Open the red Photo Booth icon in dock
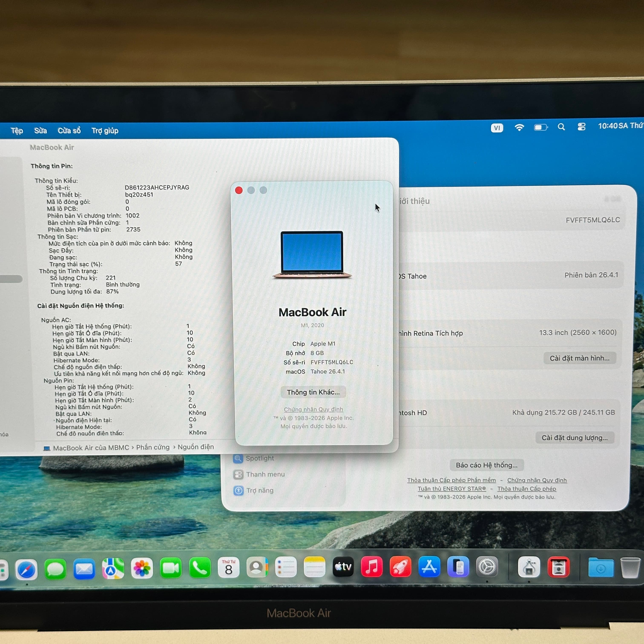 coord(558,567)
